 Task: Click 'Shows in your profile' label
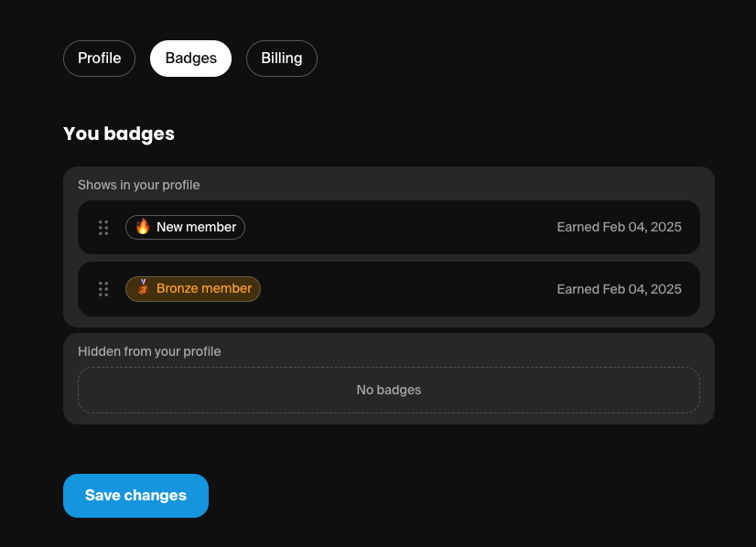[x=139, y=185]
